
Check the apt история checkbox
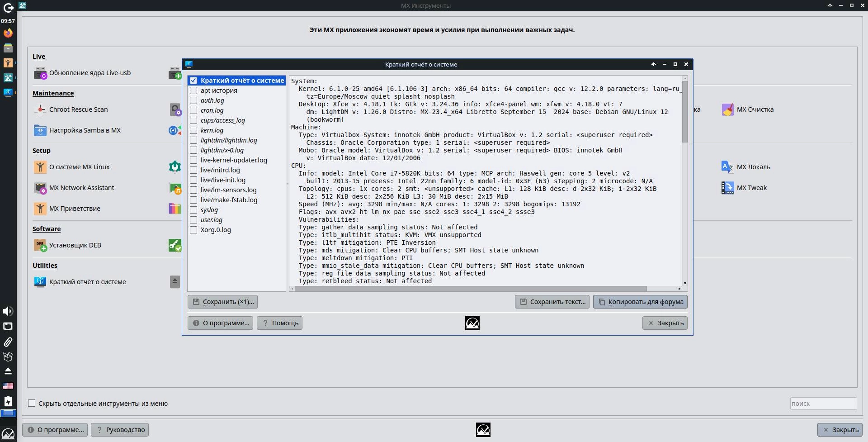pyautogui.click(x=193, y=90)
